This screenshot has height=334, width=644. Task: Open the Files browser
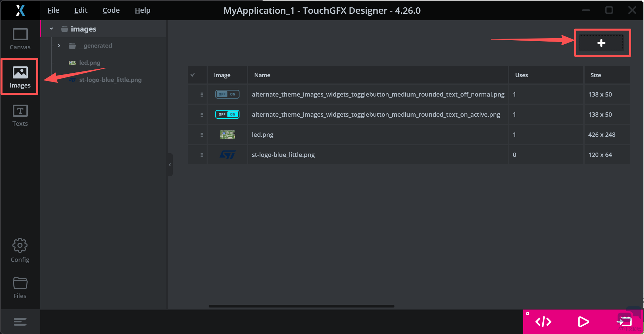coord(20,288)
